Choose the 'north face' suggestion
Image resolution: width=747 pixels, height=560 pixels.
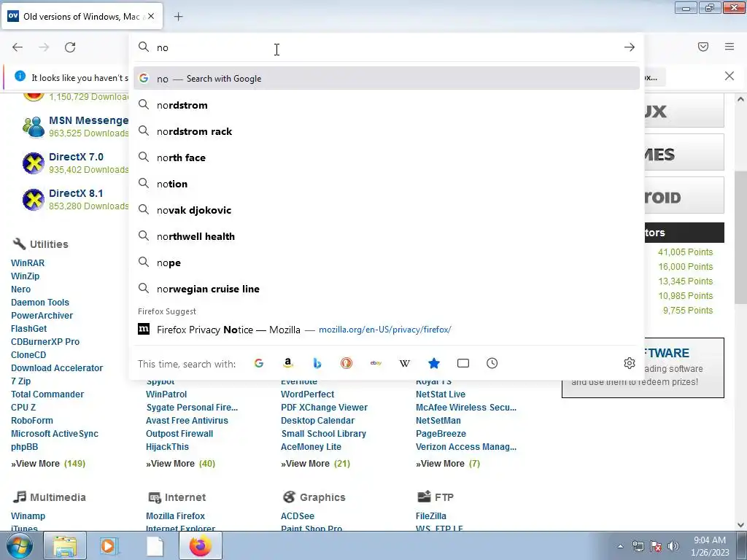coord(387,157)
